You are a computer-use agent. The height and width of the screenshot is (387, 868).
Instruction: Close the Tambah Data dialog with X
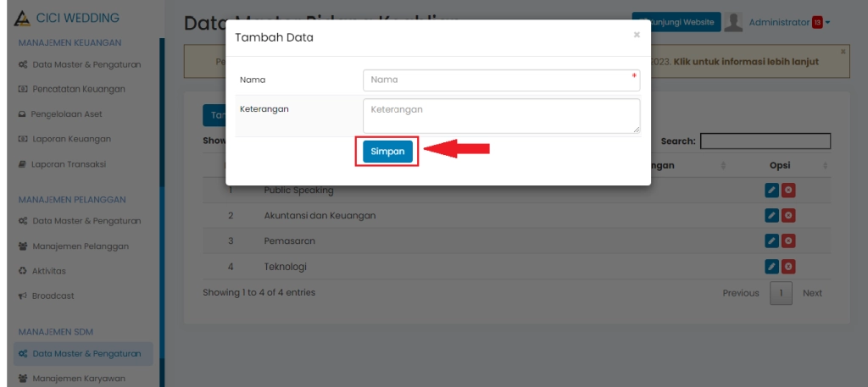(x=637, y=36)
